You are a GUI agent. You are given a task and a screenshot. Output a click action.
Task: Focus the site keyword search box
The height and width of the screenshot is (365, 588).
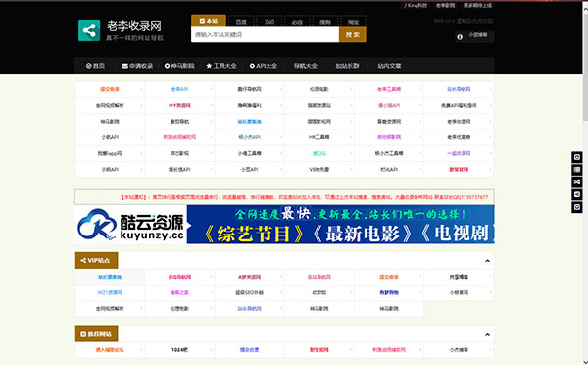(266, 35)
